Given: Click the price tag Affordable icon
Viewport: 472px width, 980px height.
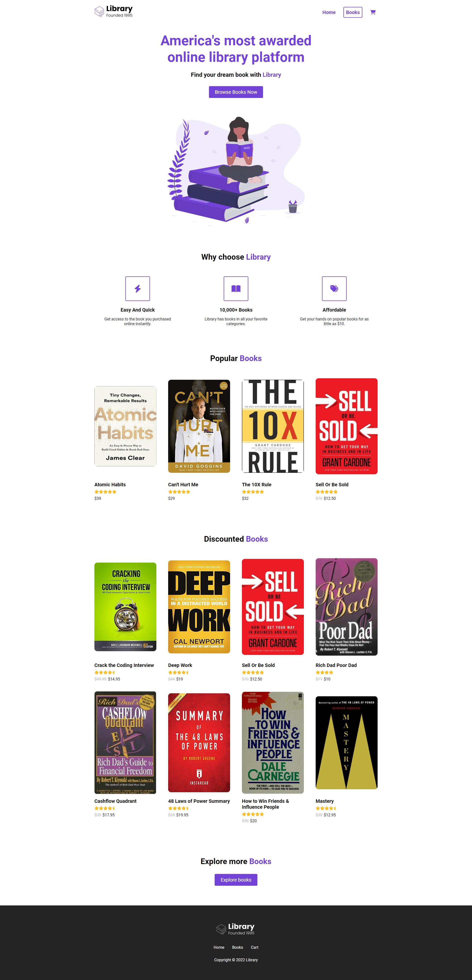Looking at the screenshot, I should pos(334,288).
